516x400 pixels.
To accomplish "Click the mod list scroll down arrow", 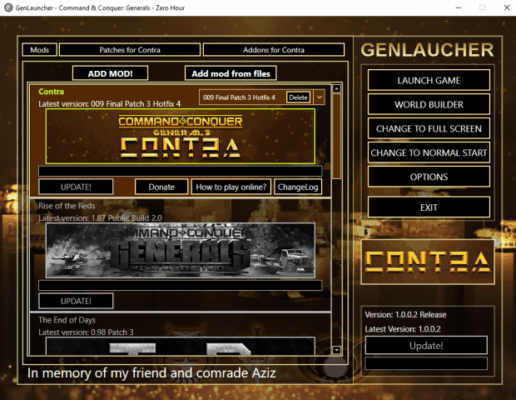I will coord(337,350).
